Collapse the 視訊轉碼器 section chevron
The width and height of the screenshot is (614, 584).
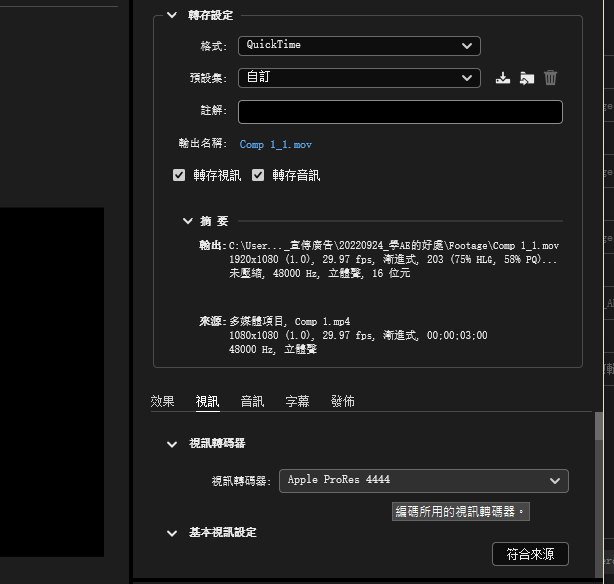click(x=172, y=443)
